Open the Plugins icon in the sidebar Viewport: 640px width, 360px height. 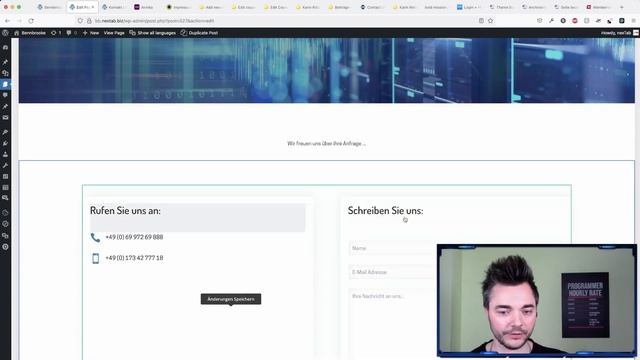[x=5, y=143]
